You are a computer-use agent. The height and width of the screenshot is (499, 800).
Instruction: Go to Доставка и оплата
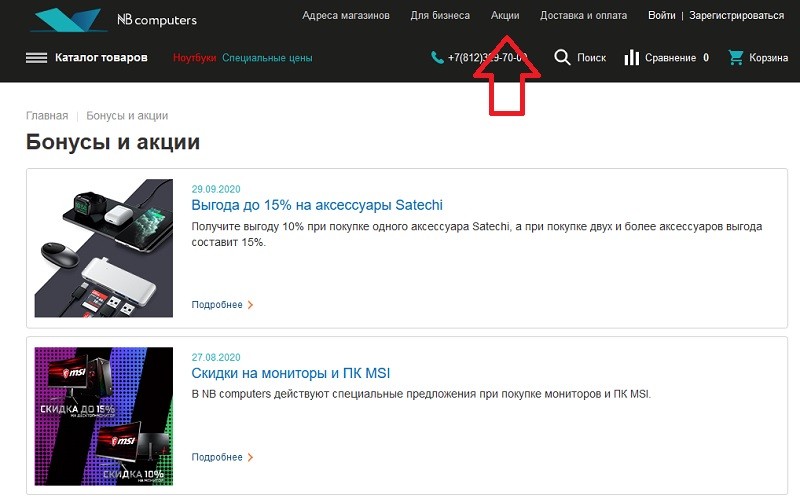pyautogui.click(x=583, y=16)
